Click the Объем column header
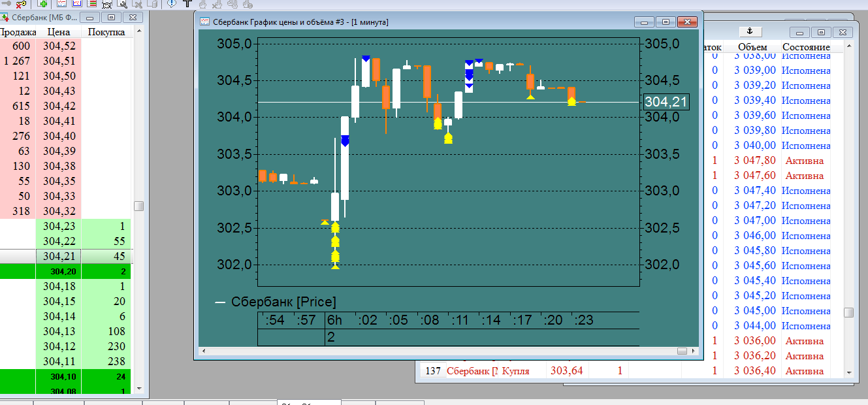The image size is (868, 405). 752,47
